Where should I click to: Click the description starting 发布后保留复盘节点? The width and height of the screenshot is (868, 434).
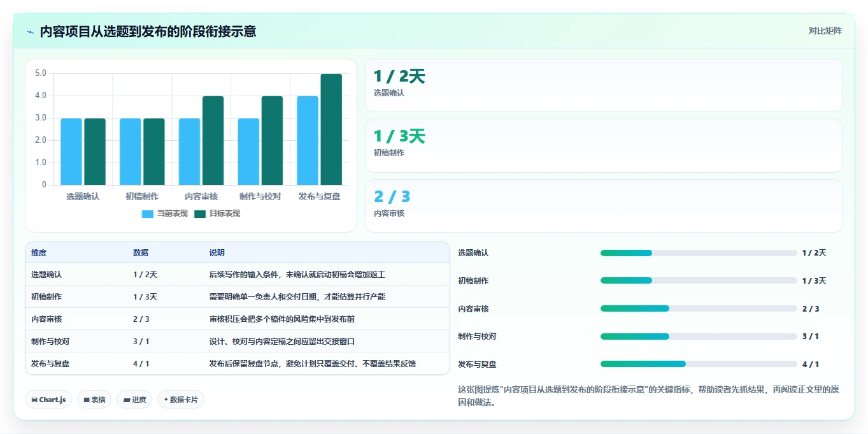click(313, 364)
